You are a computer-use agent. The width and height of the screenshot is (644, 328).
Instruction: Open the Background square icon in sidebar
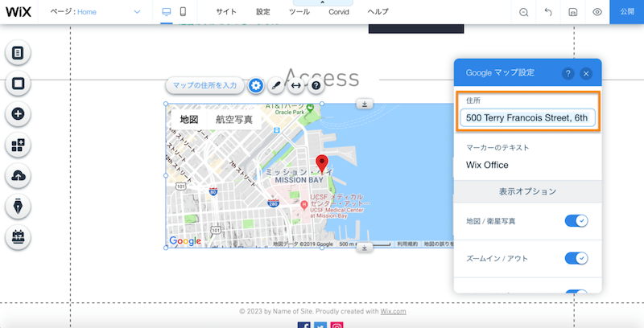pos(18,84)
